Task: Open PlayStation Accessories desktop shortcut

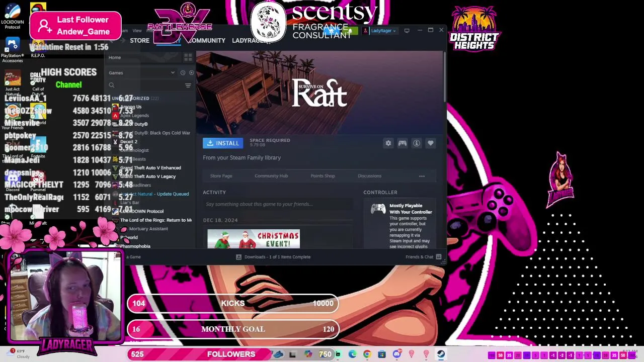Action: [13, 50]
